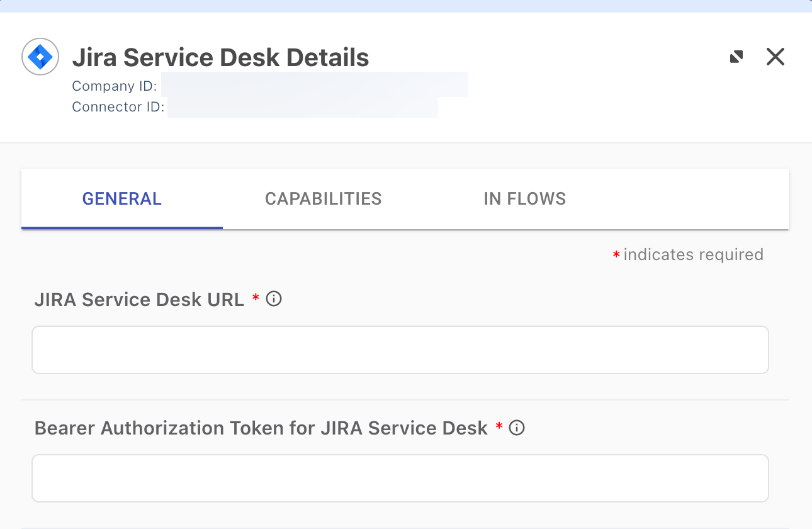This screenshot has width=812, height=529.
Task: Click the Bearer Authorization Token input field
Action: tap(400, 478)
